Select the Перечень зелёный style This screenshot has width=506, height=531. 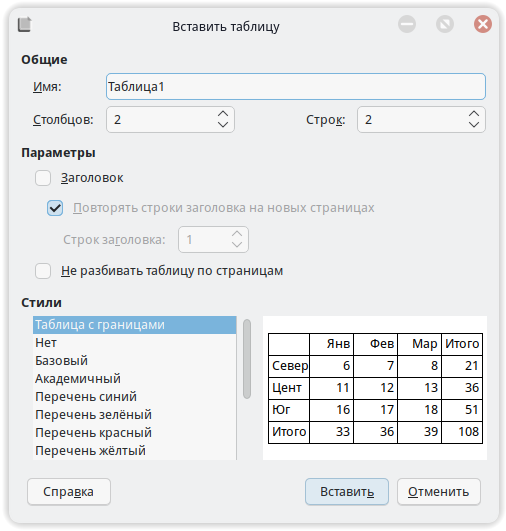click(134, 415)
